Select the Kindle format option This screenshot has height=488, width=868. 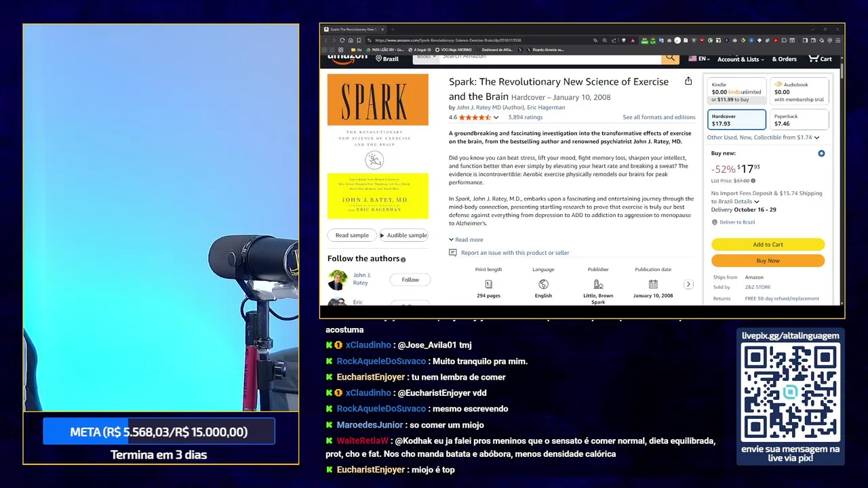click(x=736, y=91)
